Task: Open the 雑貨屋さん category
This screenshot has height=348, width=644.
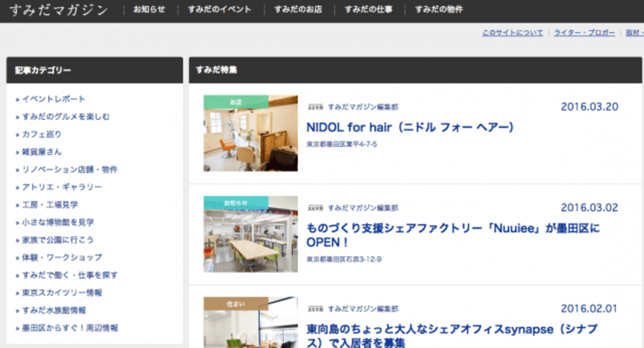Action: pyautogui.click(x=42, y=152)
